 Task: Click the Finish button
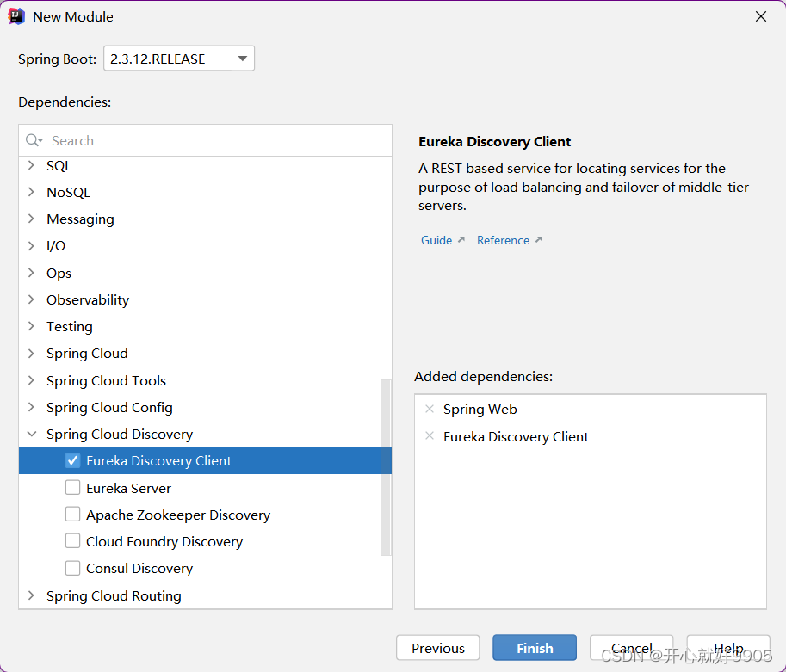pos(534,648)
